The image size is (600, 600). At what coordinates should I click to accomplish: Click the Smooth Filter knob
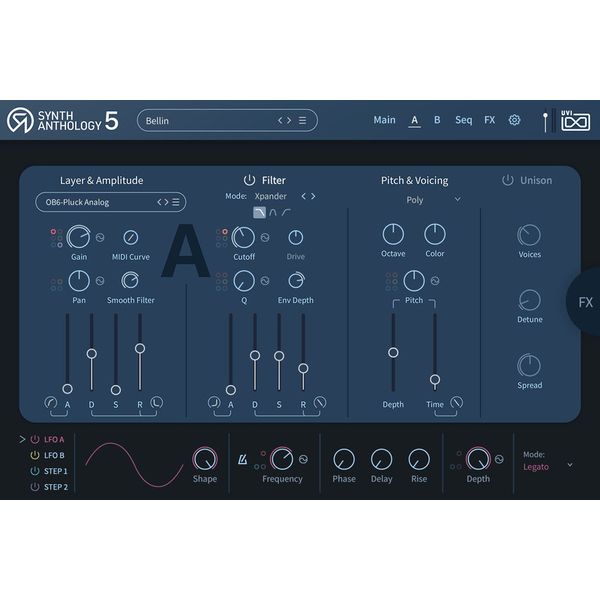[x=130, y=280]
